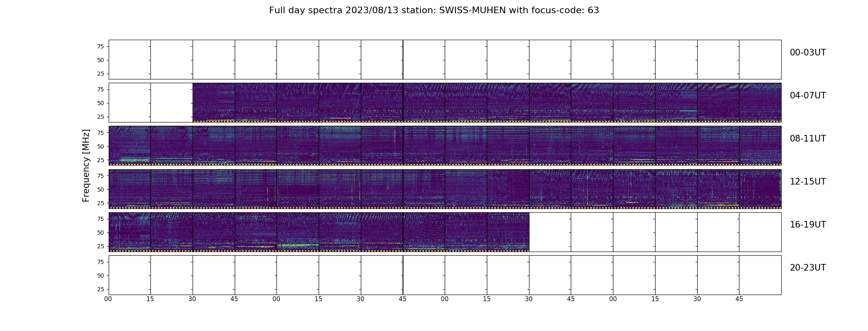Select the 'Frequency [MHz]' axis label
The width and height of the screenshot is (868, 331).
click(86, 165)
